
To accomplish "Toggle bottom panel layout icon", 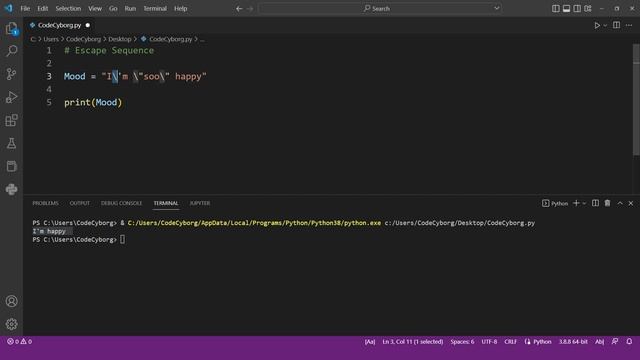I will click(566, 9).
